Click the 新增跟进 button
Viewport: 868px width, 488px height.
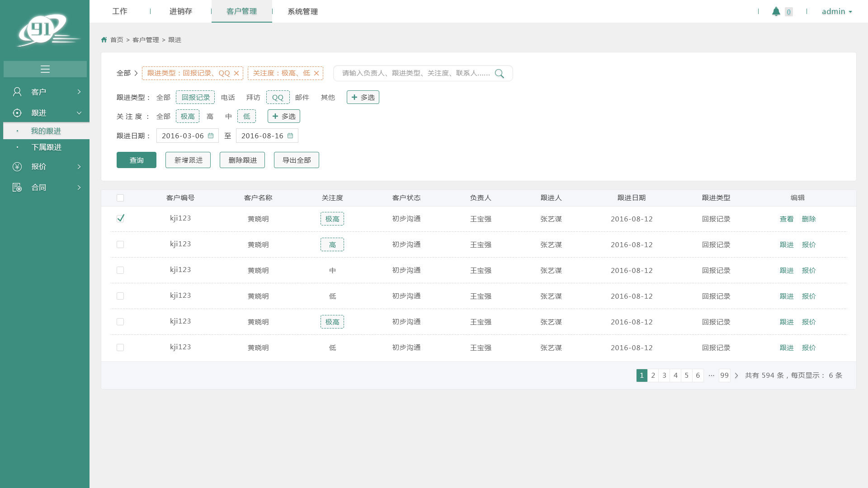(x=188, y=160)
